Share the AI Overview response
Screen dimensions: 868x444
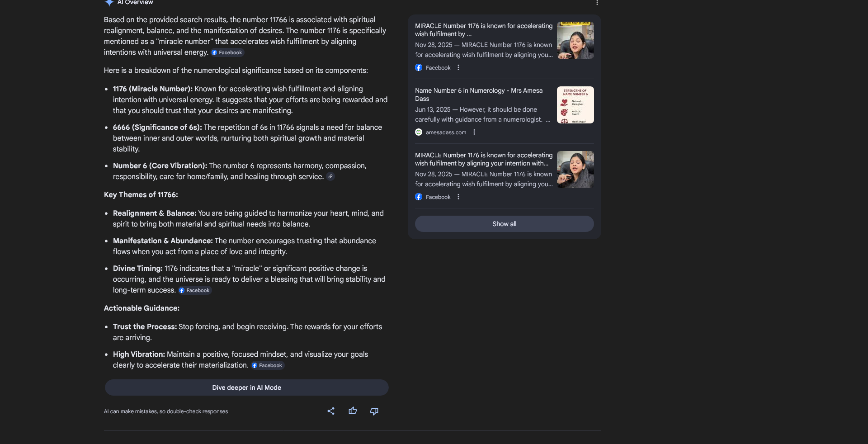tap(331, 411)
